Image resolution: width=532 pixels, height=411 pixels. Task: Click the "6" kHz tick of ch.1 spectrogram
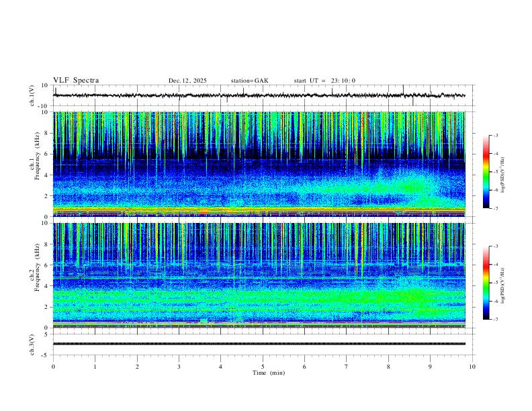pyautogui.click(x=47, y=154)
